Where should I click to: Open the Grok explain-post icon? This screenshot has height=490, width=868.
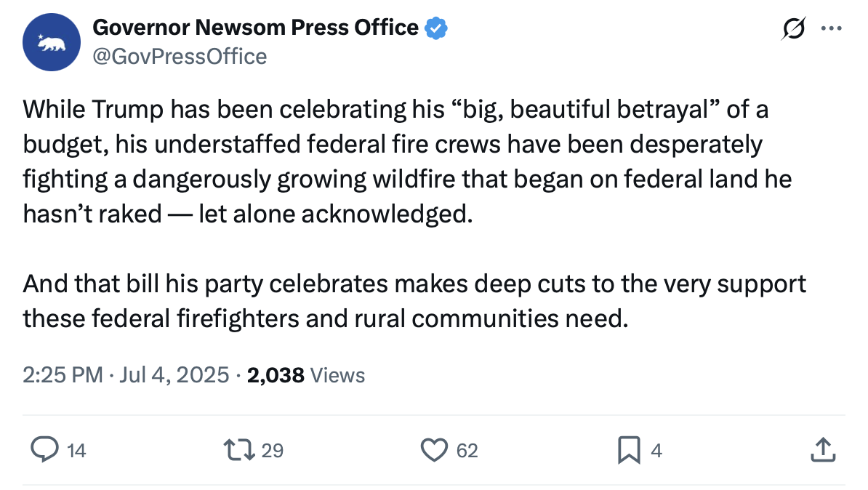point(793,28)
